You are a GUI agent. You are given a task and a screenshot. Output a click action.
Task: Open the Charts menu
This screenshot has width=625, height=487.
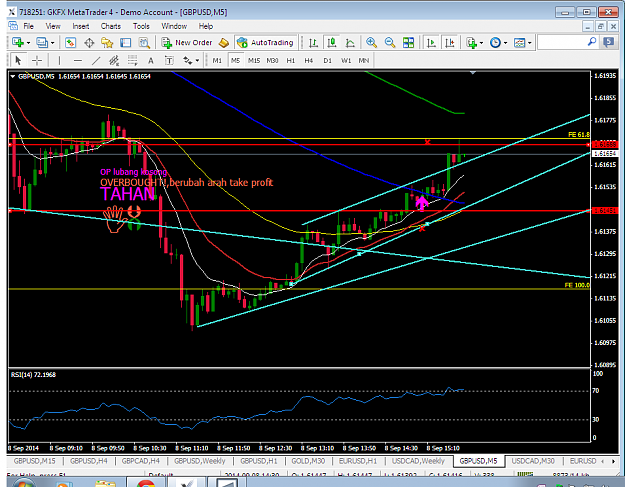point(110,26)
